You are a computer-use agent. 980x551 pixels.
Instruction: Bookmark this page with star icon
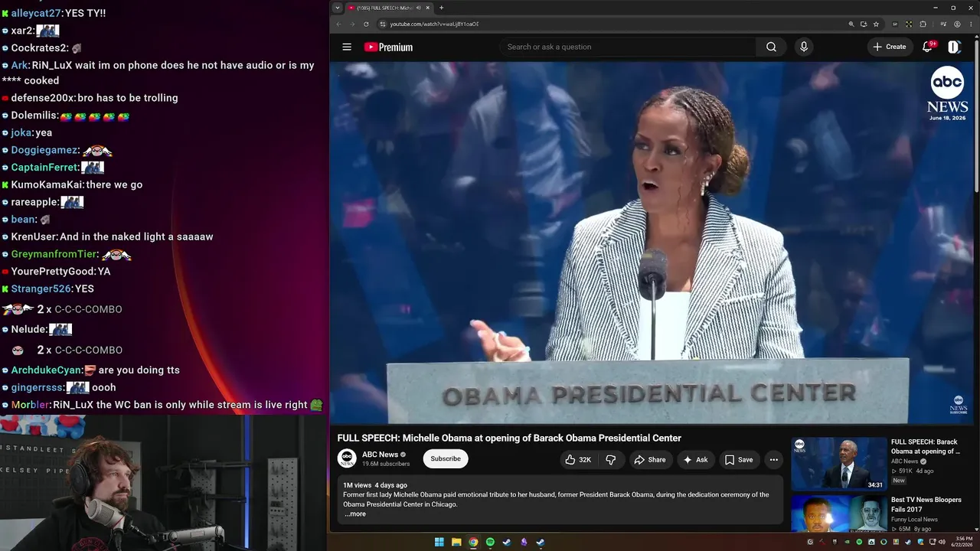point(876,24)
